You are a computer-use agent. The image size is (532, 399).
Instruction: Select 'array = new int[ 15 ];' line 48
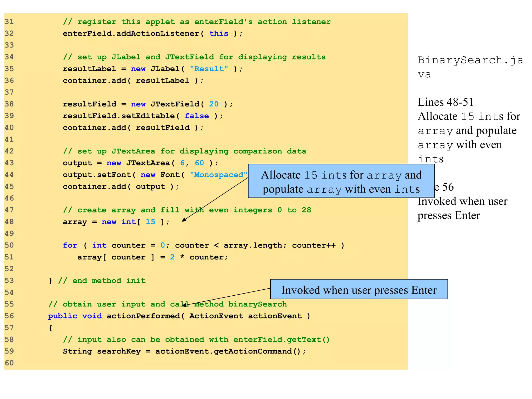tap(116, 222)
